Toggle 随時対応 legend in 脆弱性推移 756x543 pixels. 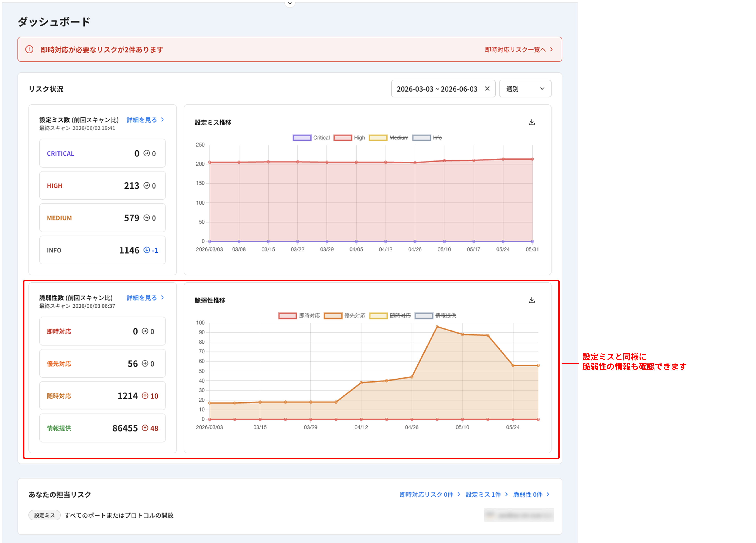(x=390, y=316)
